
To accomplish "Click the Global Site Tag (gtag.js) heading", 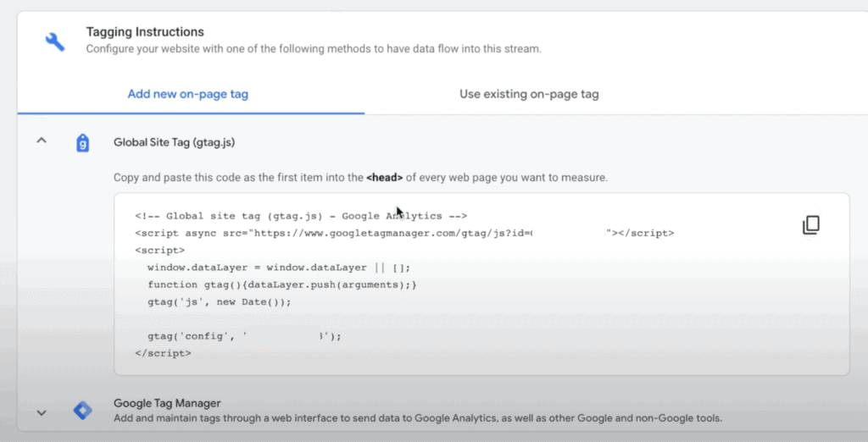I will (175, 142).
